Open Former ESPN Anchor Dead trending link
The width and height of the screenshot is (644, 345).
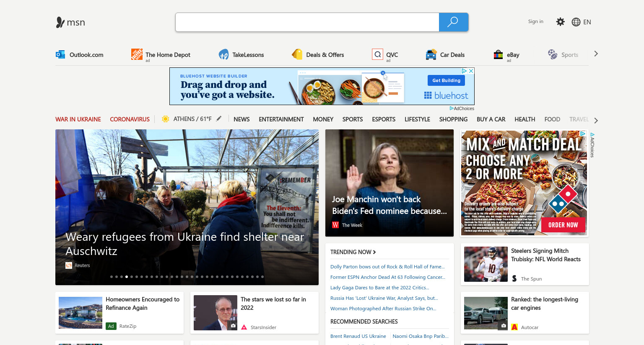point(388,277)
